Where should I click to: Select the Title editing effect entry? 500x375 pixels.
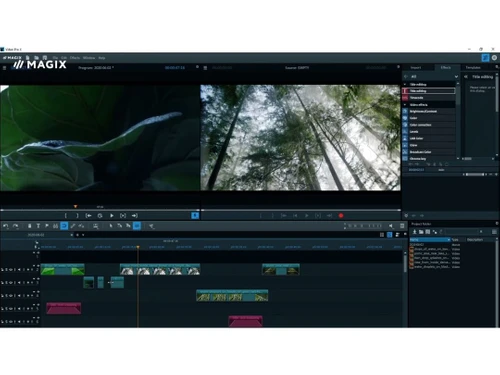[429, 91]
